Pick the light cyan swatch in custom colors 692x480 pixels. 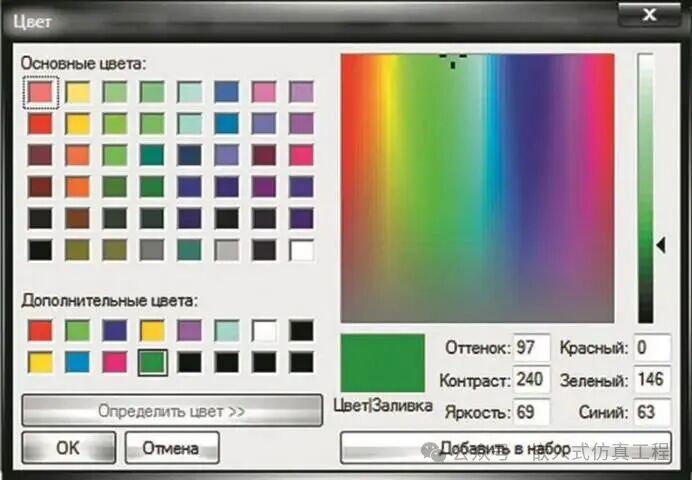click(227, 331)
